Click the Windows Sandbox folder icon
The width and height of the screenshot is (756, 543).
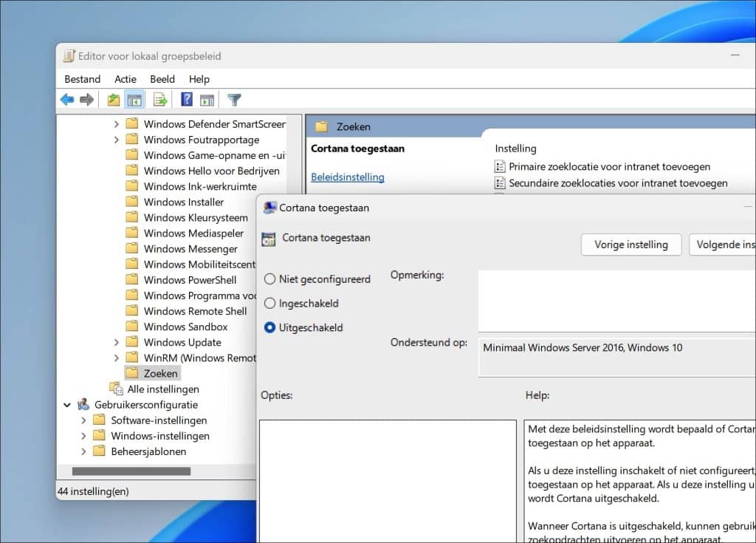131,327
